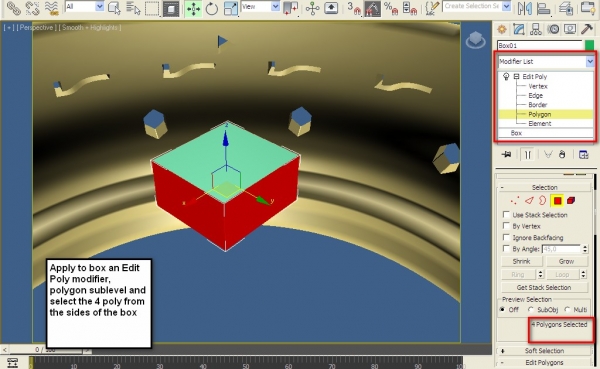Click the ViewCube in viewport

(x=475, y=40)
